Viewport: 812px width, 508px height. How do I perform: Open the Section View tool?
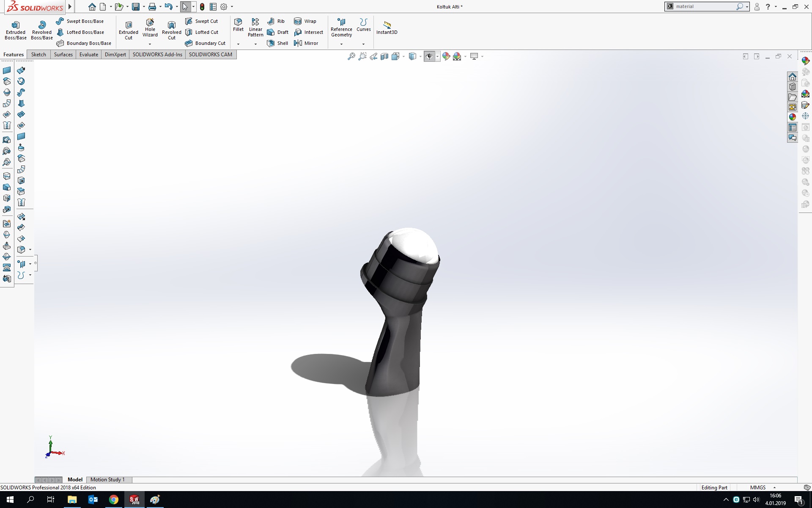[x=384, y=56]
